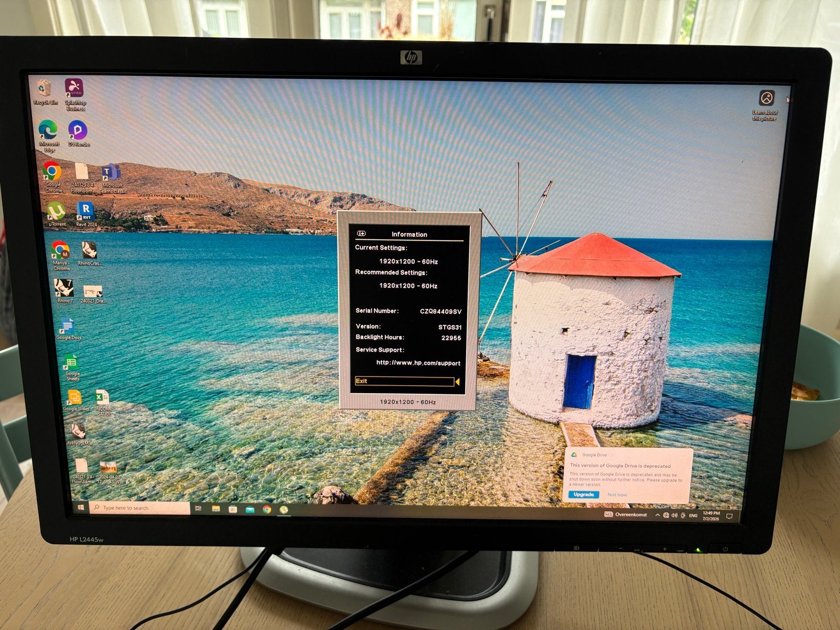Screen dimensions: 840x630
Task: Click the Google Drive deprecated notification title
Action: (x=620, y=466)
